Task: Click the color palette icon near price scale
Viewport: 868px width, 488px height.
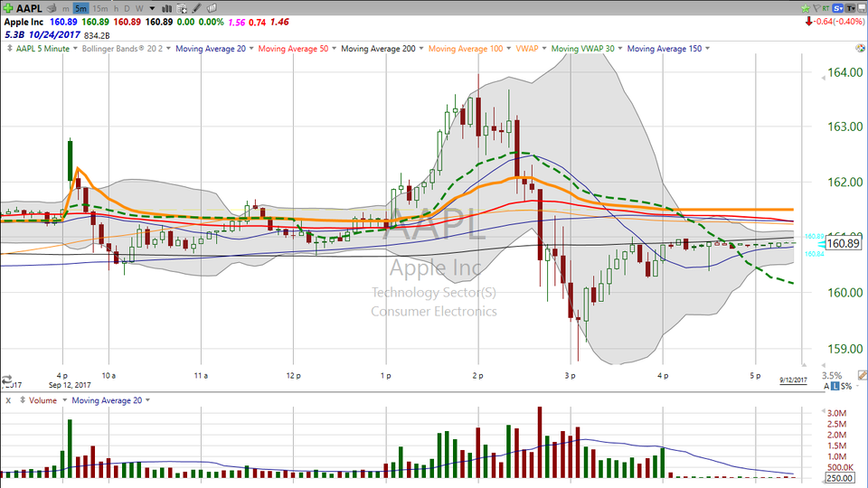Action: pyautogui.click(x=860, y=49)
